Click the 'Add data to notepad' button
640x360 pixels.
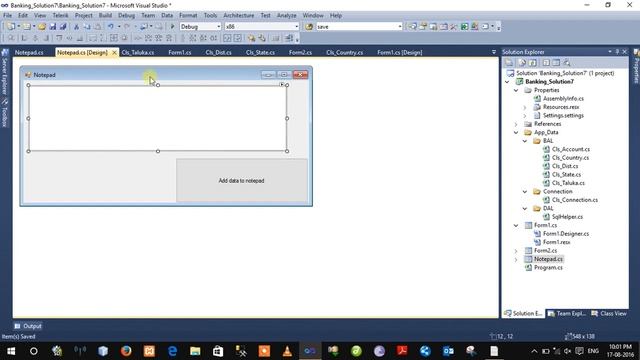click(242, 180)
